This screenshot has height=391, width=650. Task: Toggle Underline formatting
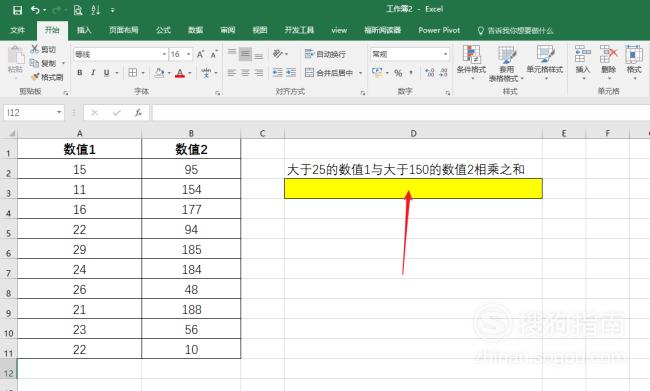[107, 73]
